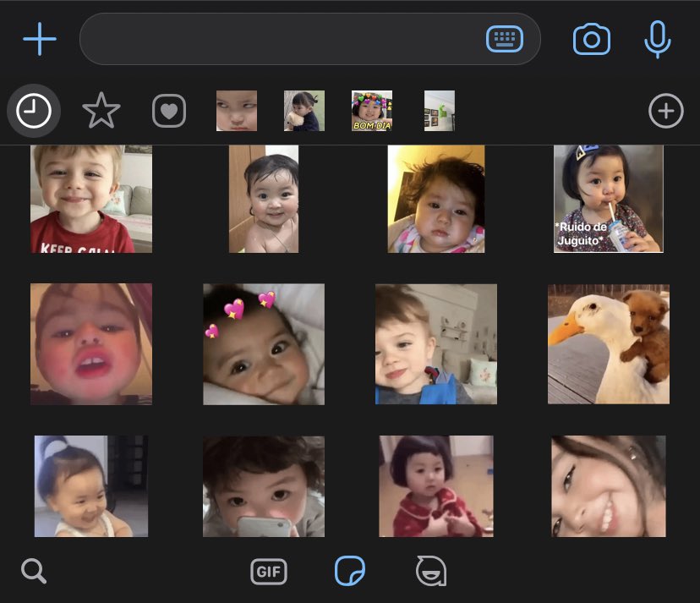The width and height of the screenshot is (700, 603).
Task: Send the close-up smiling girl sticker
Action: pyautogui.click(x=609, y=486)
